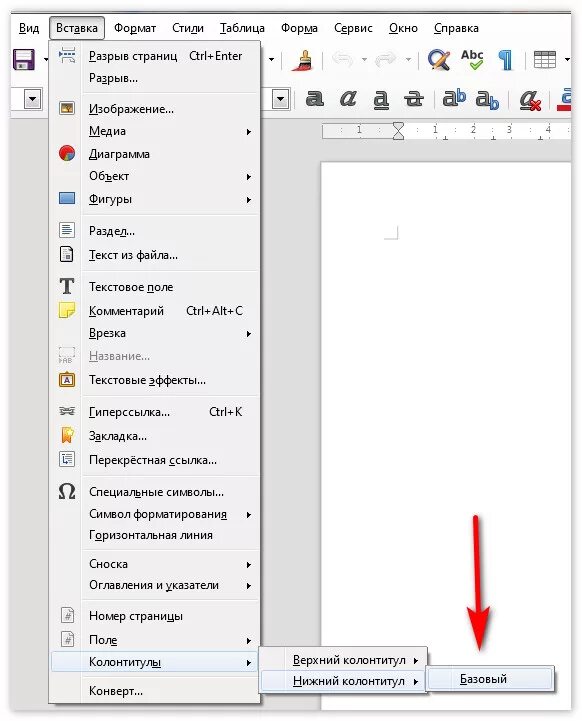Expand the Сноска submenu
Viewport: 582px width, 721px height.
click(155, 564)
